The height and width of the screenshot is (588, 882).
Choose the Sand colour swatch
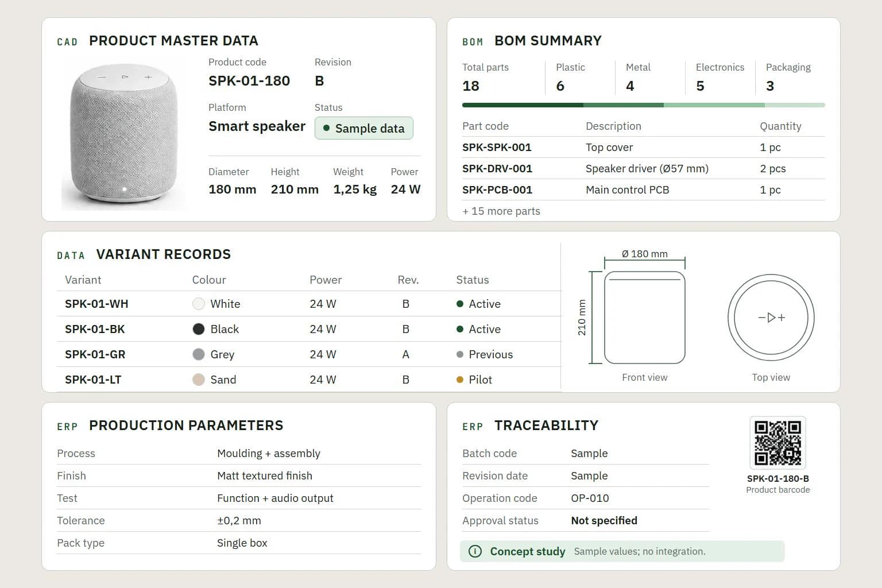[198, 380]
